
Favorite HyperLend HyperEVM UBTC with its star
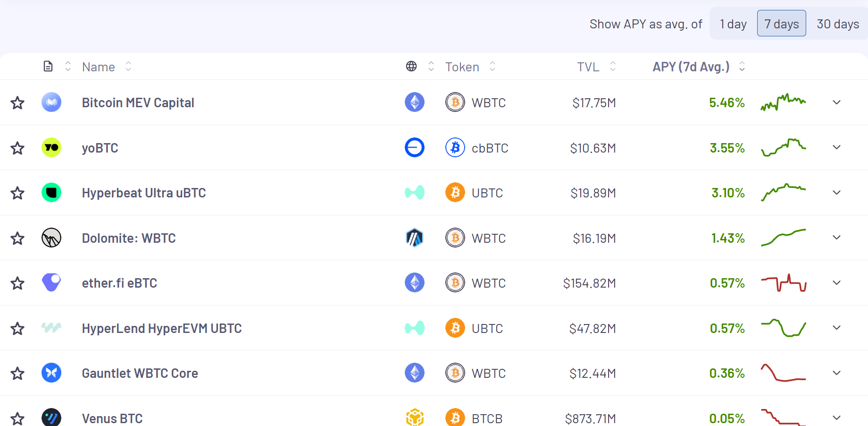click(x=17, y=328)
